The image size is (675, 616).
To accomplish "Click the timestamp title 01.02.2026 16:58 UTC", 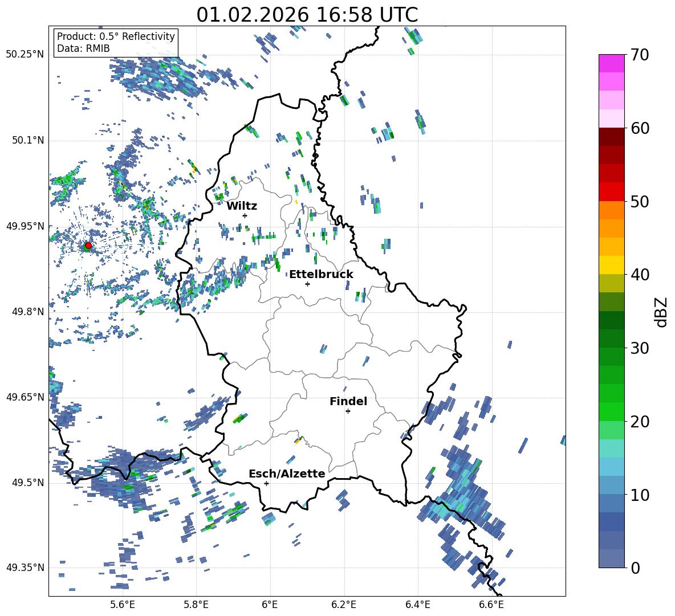I will 307,15.
